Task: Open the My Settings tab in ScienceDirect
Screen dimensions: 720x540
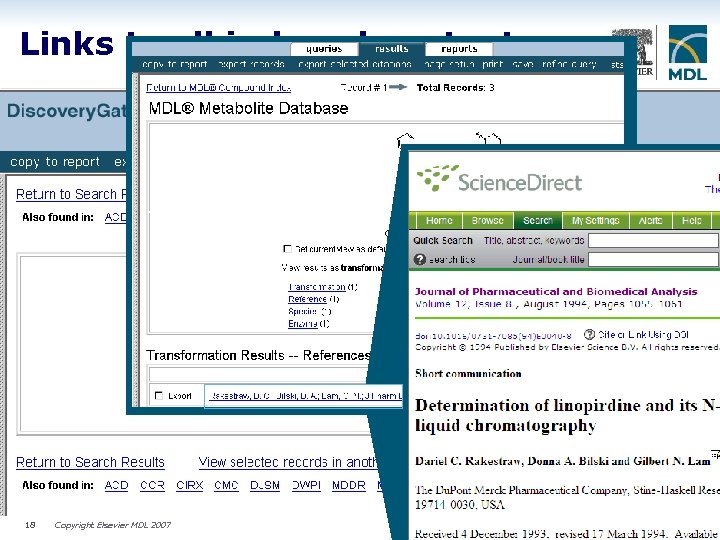Action: [x=596, y=220]
